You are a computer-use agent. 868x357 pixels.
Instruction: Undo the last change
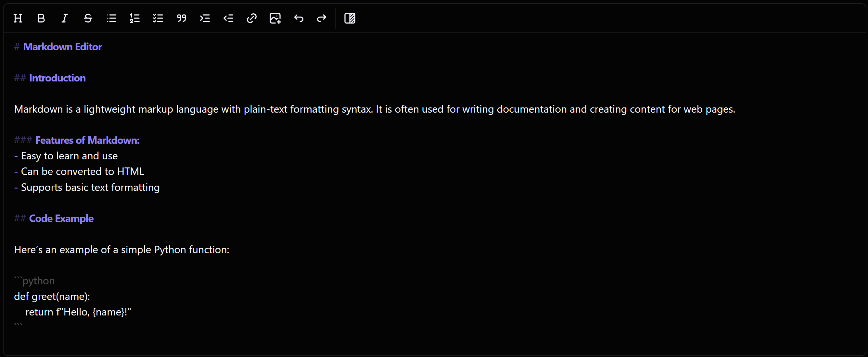tap(298, 18)
